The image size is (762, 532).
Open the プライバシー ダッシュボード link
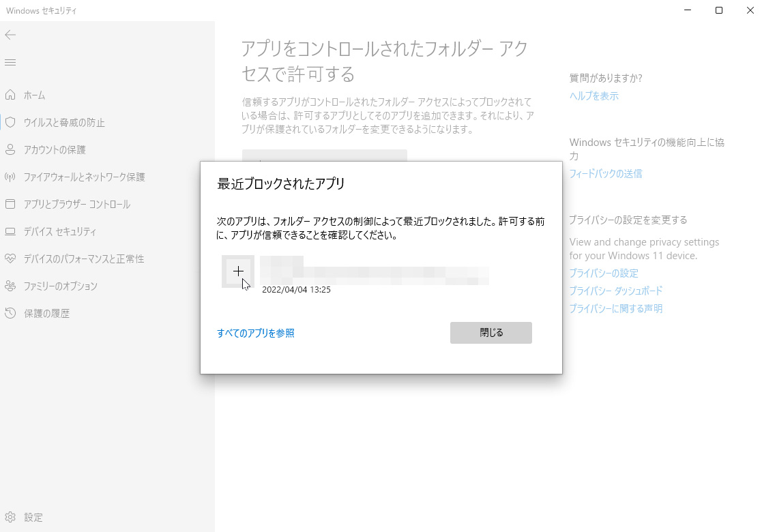point(616,291)
